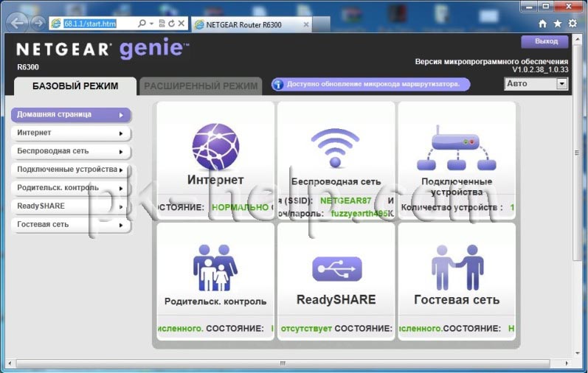Open the Интернет globe icon tile

(215, 147)
